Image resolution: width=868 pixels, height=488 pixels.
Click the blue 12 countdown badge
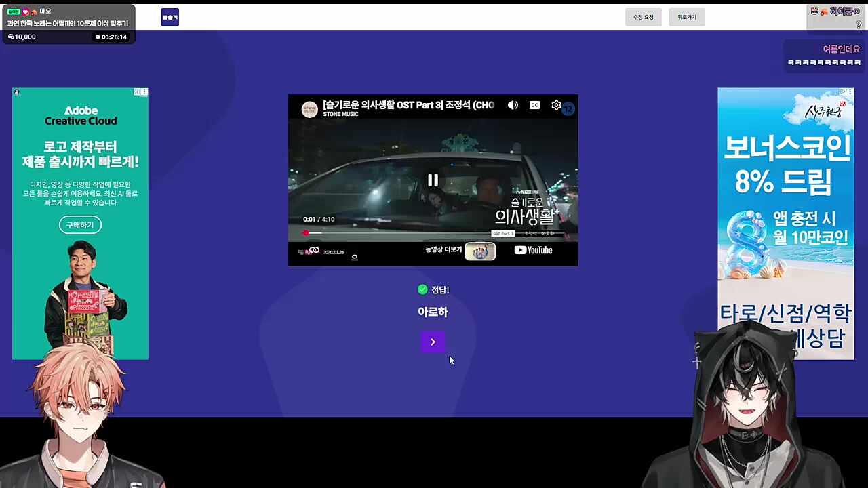point(568,108)
